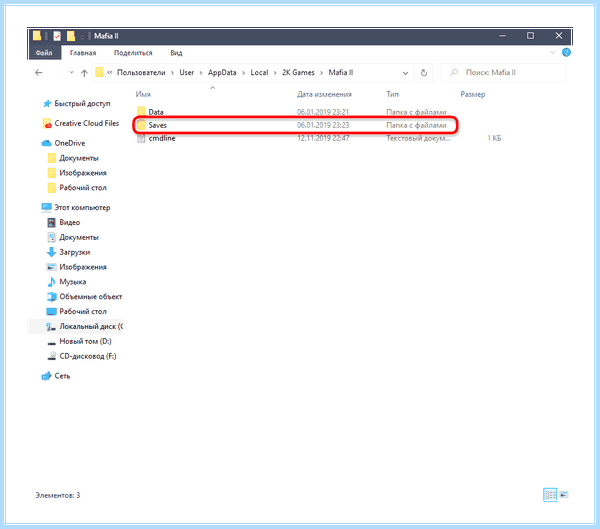
Task: Click the cmdline file icon
Action: click(x=141, y=138)
